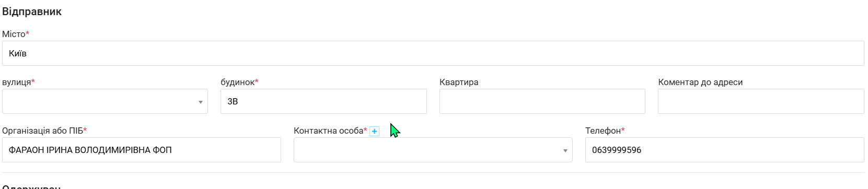Screen dimensions: 868x189
Task: Click the вулиця dropdown arrow
Action: tap(200, 102)
